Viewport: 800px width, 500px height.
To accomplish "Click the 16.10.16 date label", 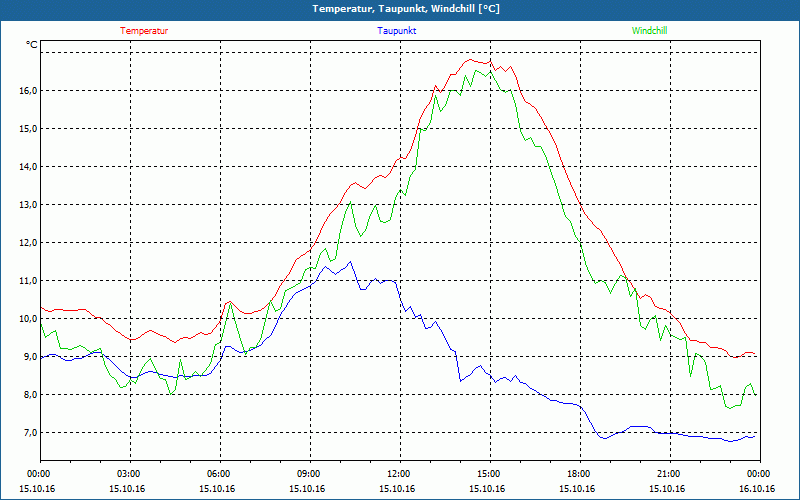I will coord(757,489).
